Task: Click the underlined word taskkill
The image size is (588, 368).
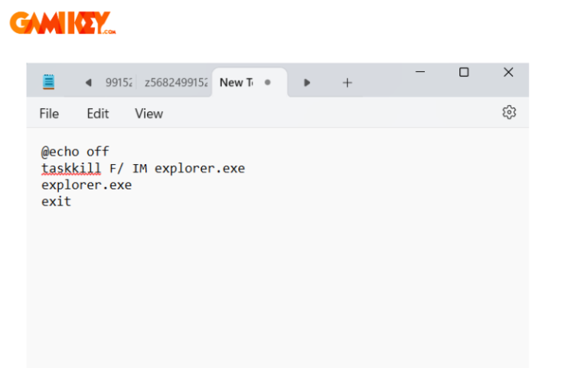Action: click(71, 168)
